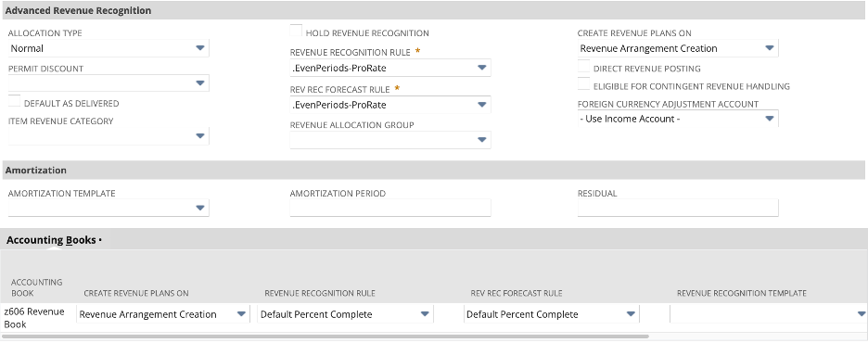Viewport: 868px width, 343px height.
Task: Open the Amortization Template dropdown
Action: point(108,208)
